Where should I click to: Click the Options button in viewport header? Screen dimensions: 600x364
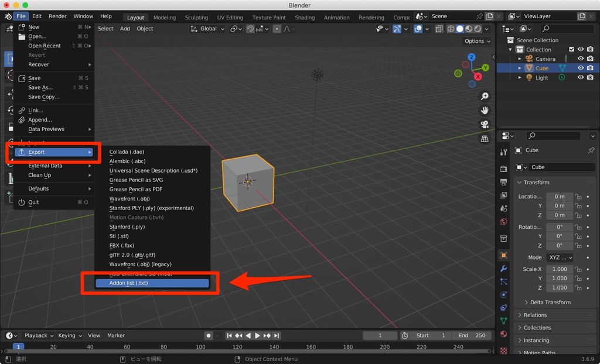pyautogui.click(x=476, y=41)
